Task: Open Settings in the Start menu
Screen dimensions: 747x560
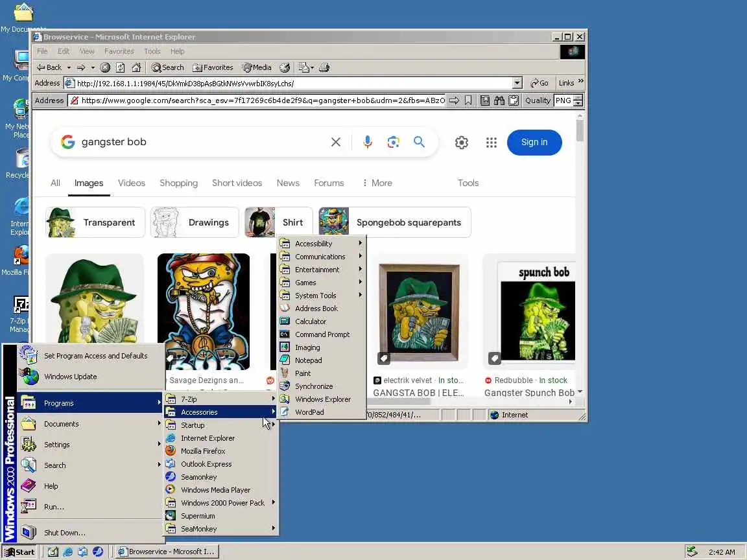Action: pos(91,444)
